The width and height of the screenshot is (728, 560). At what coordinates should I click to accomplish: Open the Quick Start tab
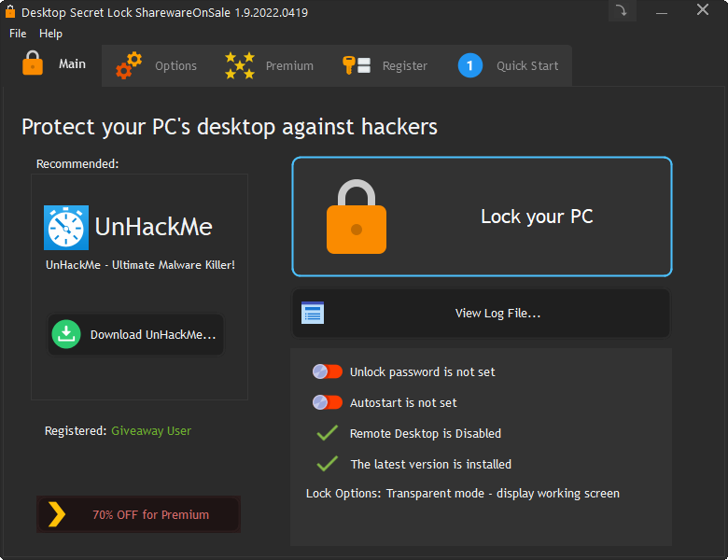pos(509,66)
